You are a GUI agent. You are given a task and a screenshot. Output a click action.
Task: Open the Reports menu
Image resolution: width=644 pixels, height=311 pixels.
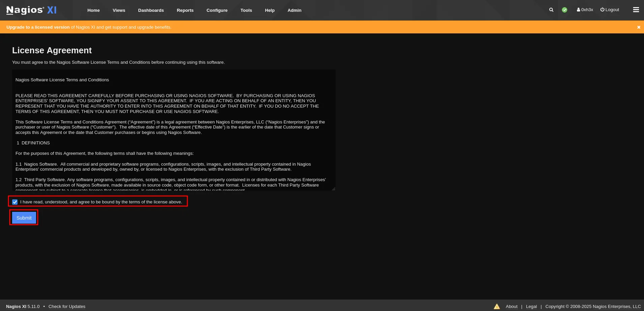pos(185,10)
